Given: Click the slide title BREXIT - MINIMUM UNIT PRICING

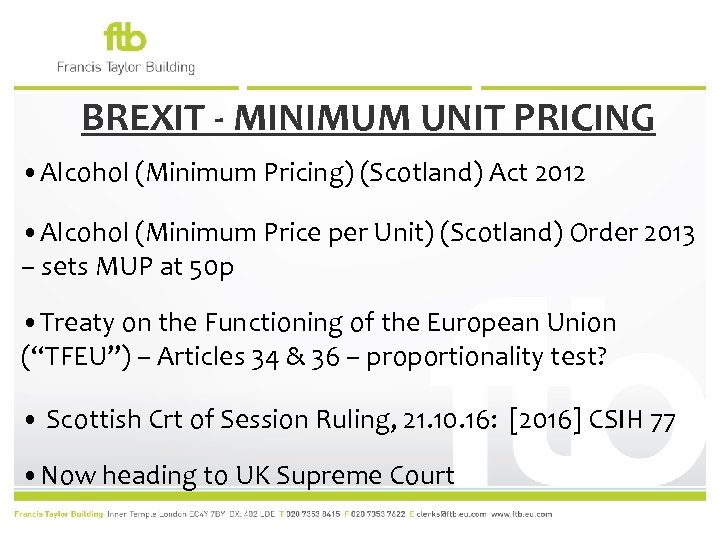Looking at the screenshot, I should click(368, 118).
